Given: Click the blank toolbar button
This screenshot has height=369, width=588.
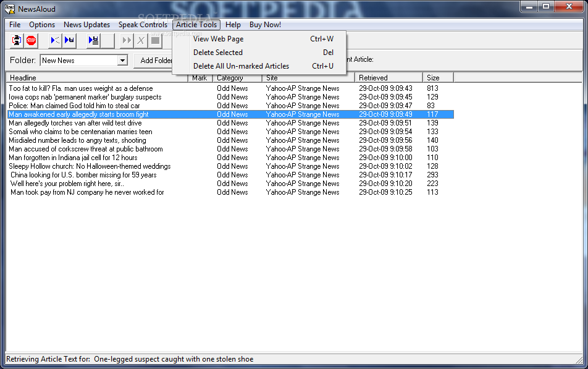Looking at the screenshot, I should pyautogui.click(x=107, y=40).
